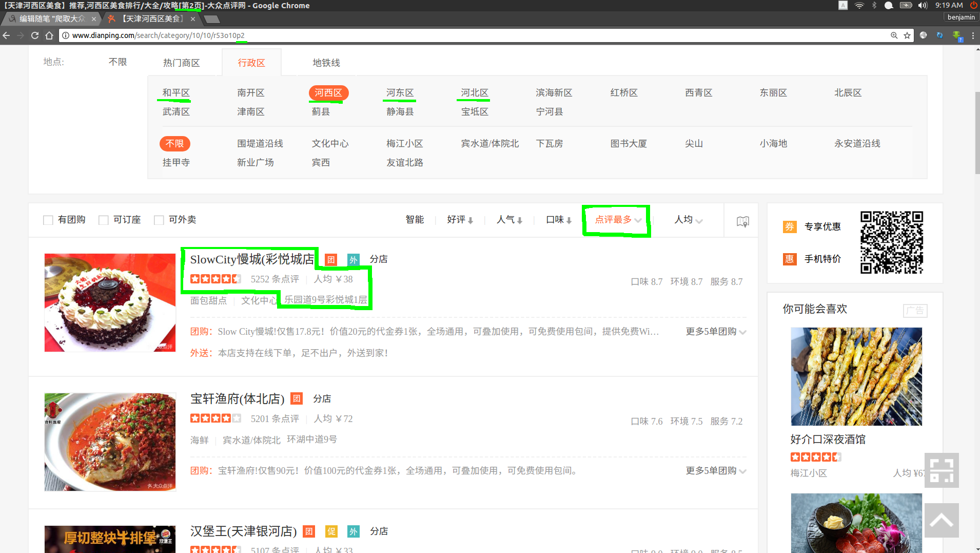Viewport: 980px width, 553px height.
Task: Filter by 滨海新区 district
Action: [554, 93]
